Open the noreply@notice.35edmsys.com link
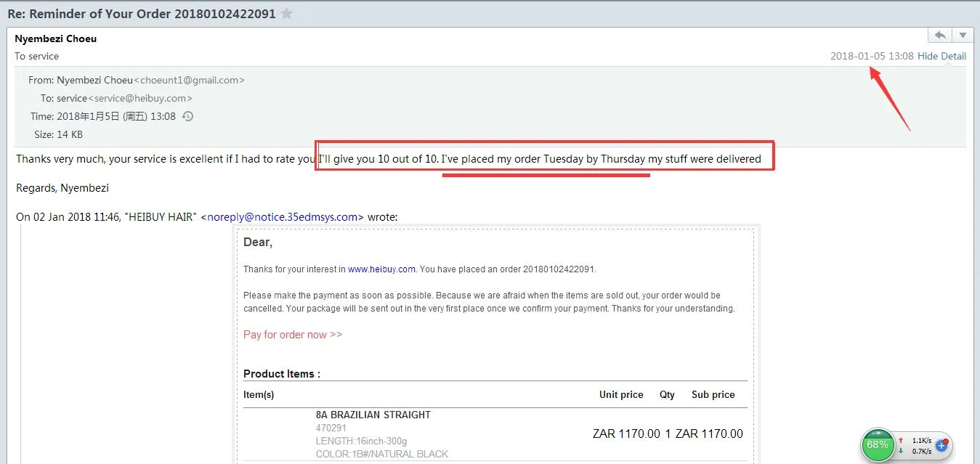 point(283,216)
